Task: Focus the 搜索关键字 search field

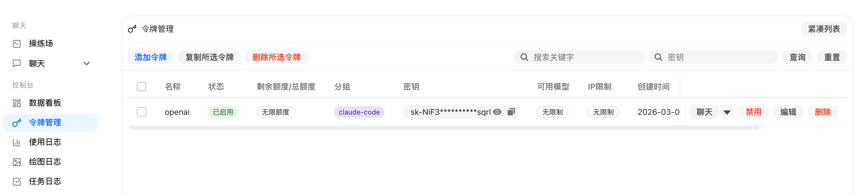Action: (x=579, y=57)
